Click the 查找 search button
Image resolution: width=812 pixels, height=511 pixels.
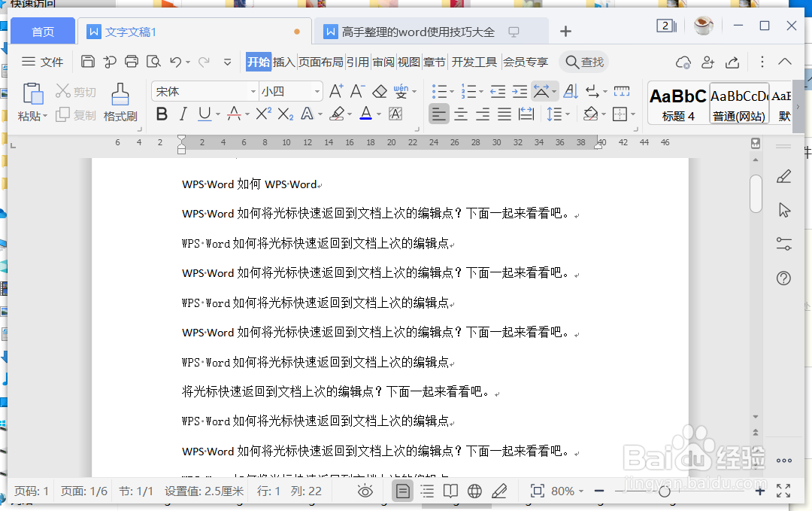[x=584, y=62]
